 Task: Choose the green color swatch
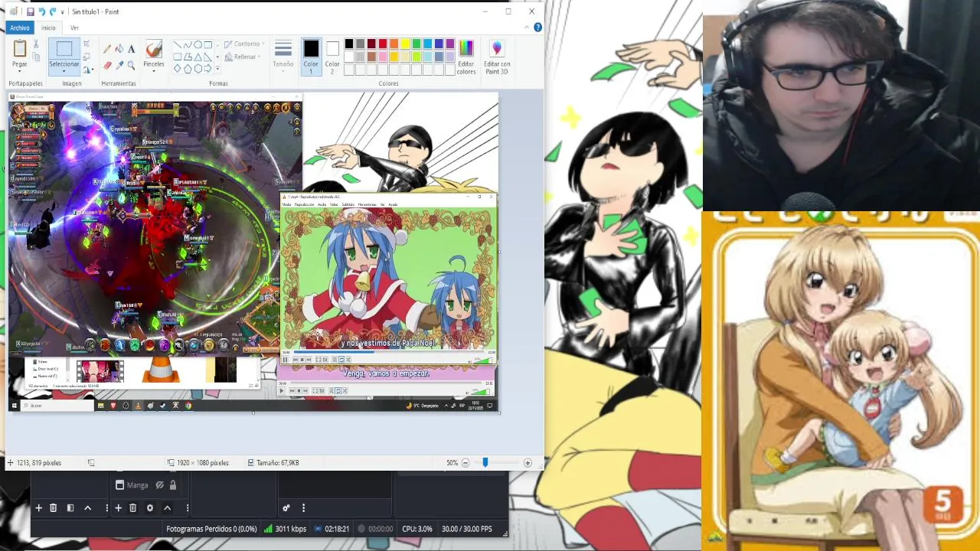416,44
